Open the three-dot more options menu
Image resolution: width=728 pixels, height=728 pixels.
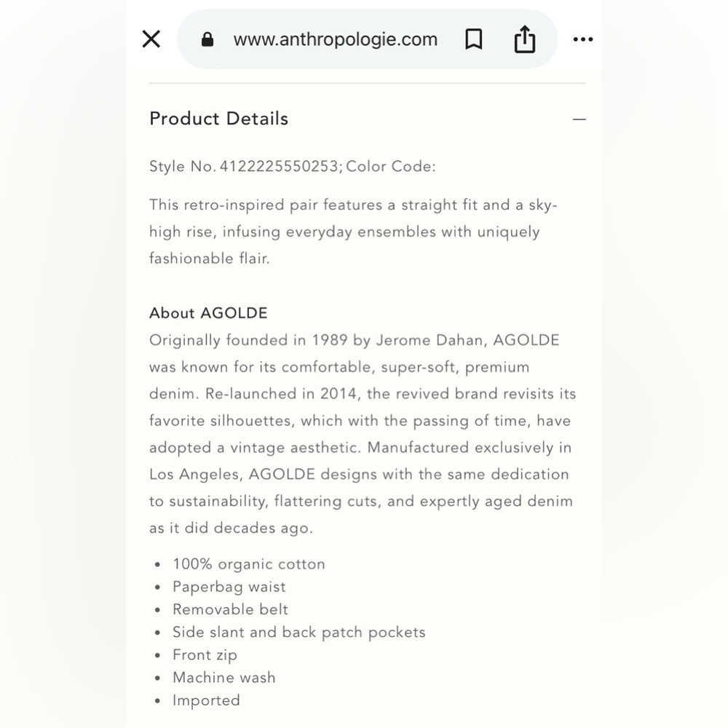pyautogui.click(x=582, y=39)
